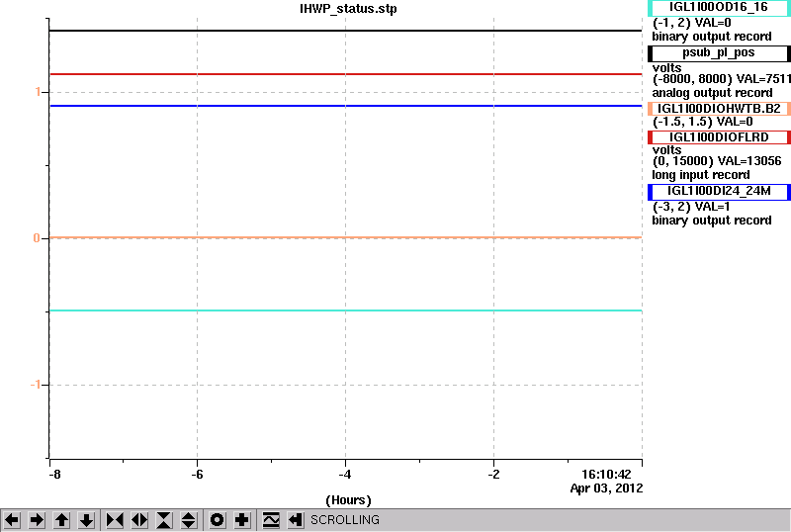This screenshot has height=532, width=791.
Task: Click the 0 label on the y-axis
Action: [37, 238]
